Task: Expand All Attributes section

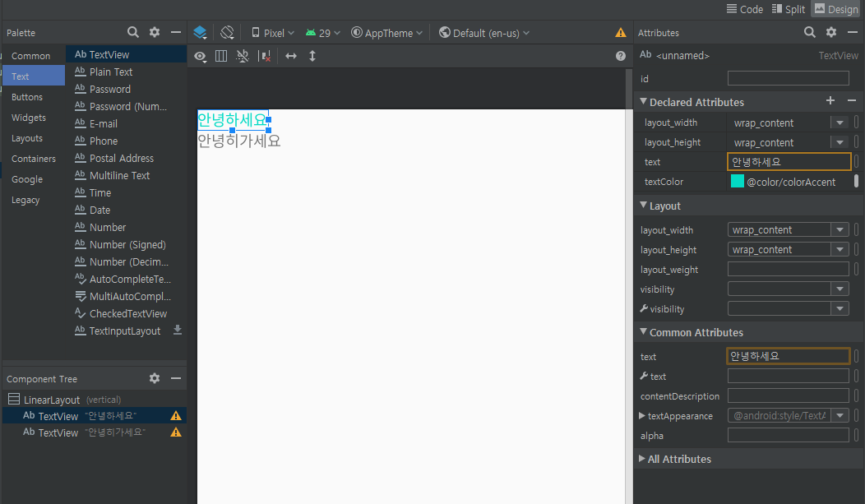Action: click(642, 459)
